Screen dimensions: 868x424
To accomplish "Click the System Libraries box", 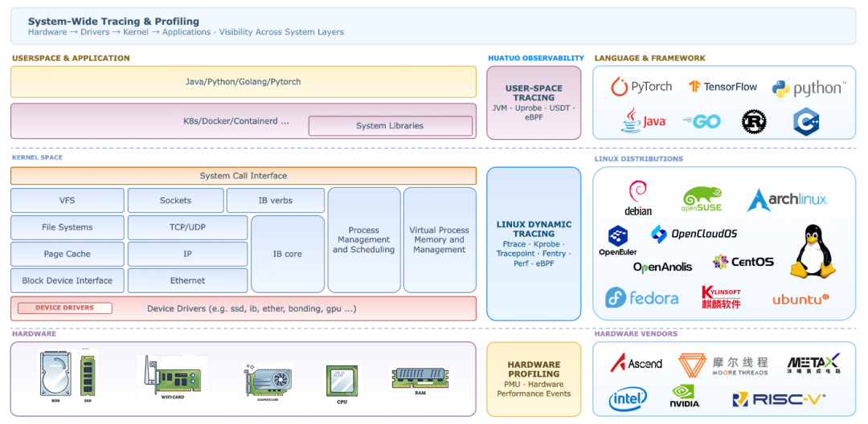I will coord(390,125).
